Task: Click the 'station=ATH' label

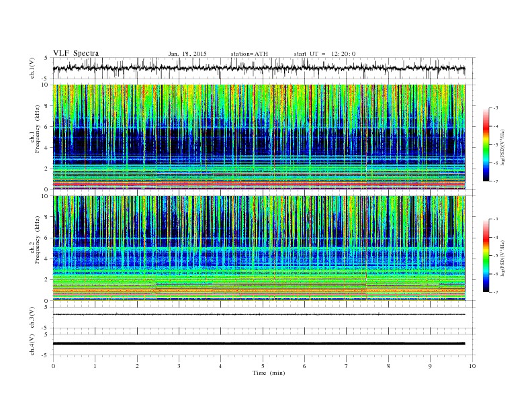Action: 249,54
